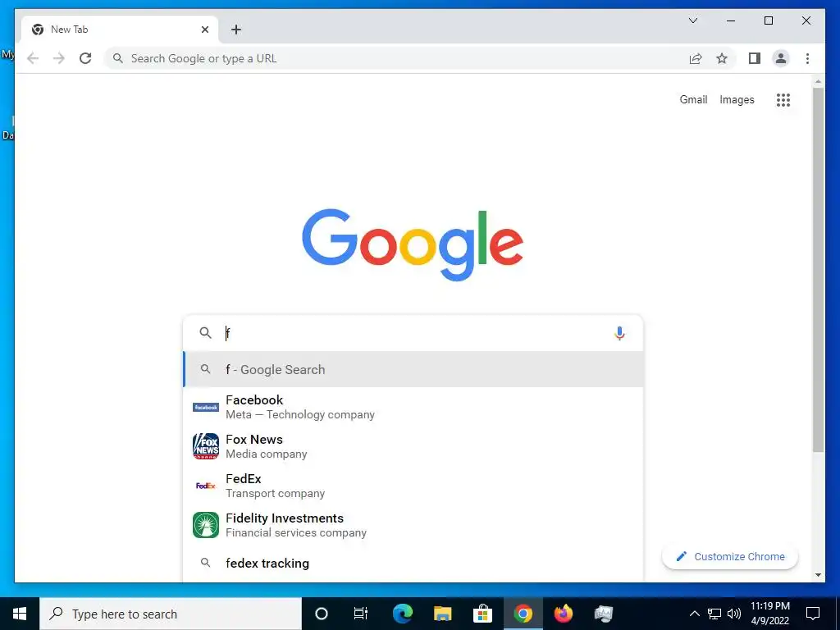Close the New Tab tab
The image size is (840, 630).
click(204, 30)
